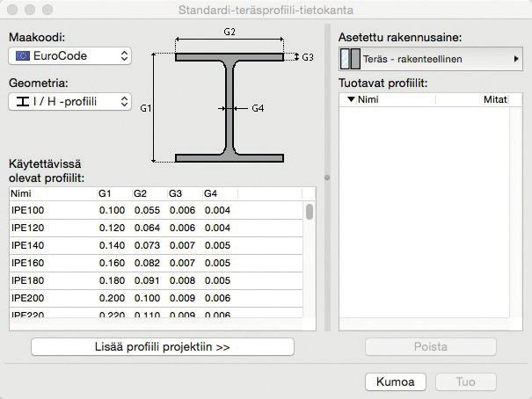Click the I-beam profile diagram
This screenshot has height=399, width=532.
click(x=230, y=108)
